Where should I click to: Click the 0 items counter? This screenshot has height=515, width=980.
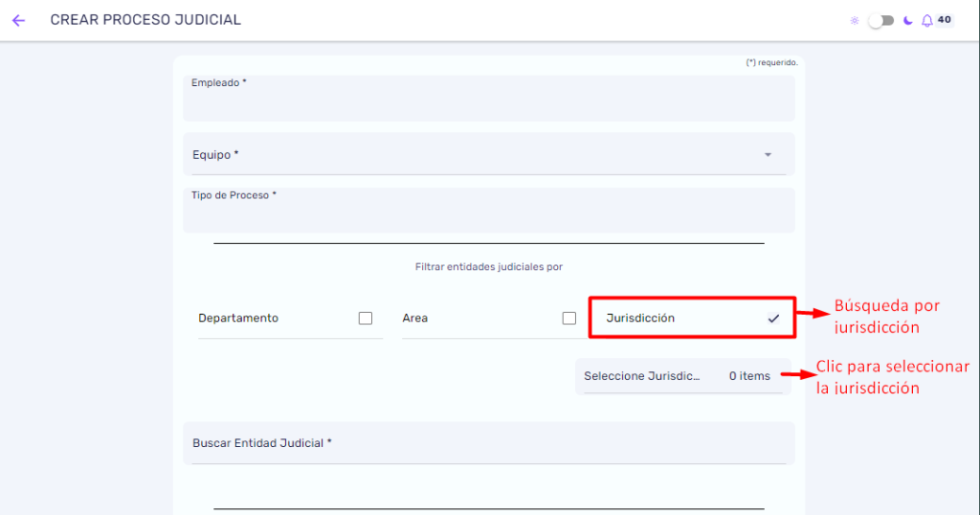tap(749, 376)
